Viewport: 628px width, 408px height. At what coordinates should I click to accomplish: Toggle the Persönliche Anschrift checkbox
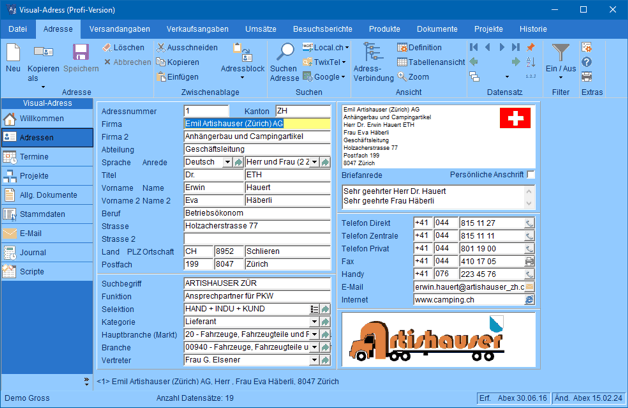(531, 175)
